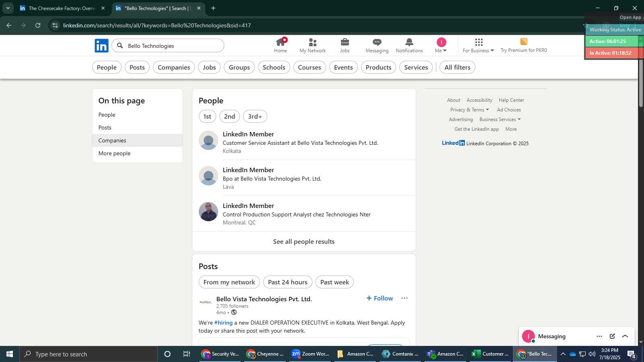The width and height of the screenshot is (644, 362).
Task: Reload the page
Action: click(x=38, y=25)
